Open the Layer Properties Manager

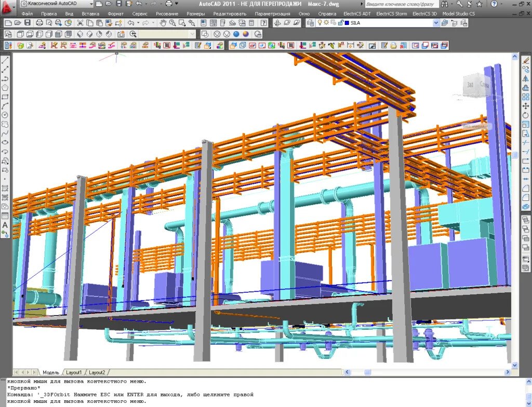pyautogui.click(x=311, y=23)
